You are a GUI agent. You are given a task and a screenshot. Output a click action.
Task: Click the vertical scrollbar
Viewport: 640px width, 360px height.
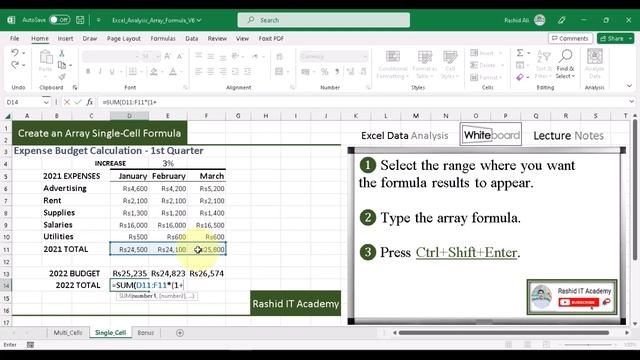pyautogui.click(x=635, y=190)
